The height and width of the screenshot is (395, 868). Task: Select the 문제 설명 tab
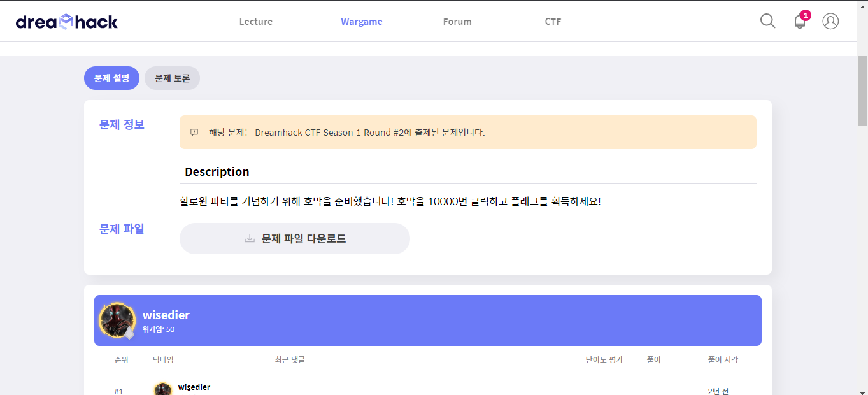tap(111, 78)
